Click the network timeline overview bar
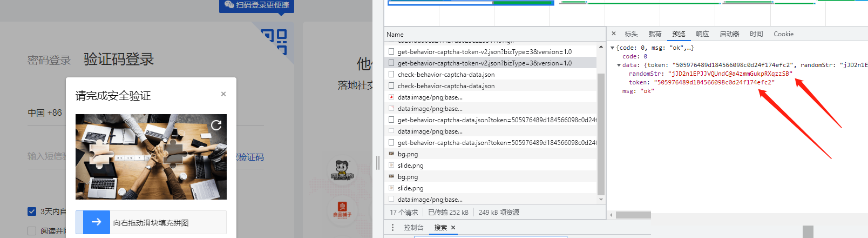Screen dimensions: 868x238 coord(471,3)
